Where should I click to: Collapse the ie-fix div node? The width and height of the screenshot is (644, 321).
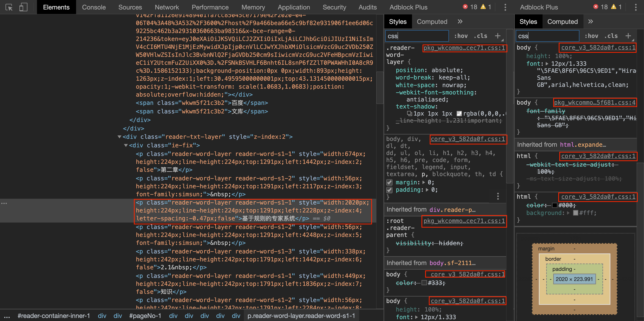coord(126,146)
